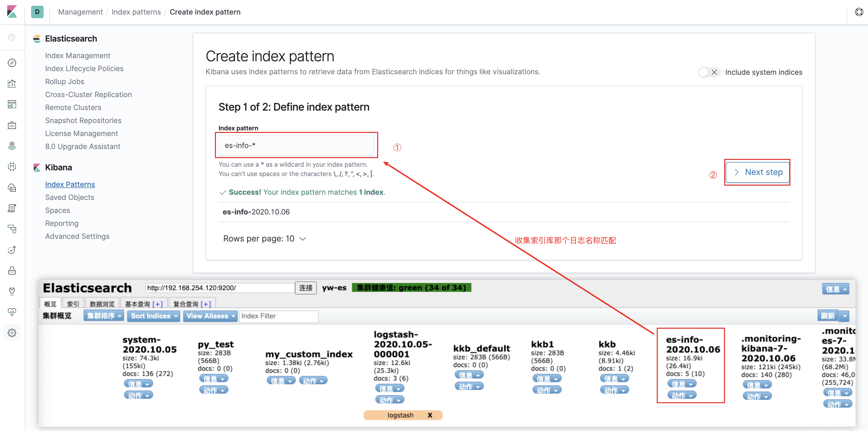Open the 动作 dropdown under py_test
868x431 pixels.
[214, 390]
